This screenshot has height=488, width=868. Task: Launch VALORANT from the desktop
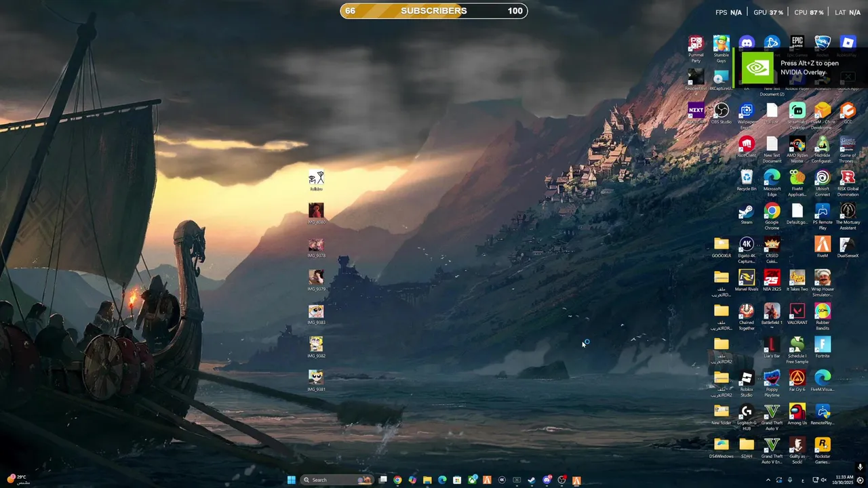[797, 313]
